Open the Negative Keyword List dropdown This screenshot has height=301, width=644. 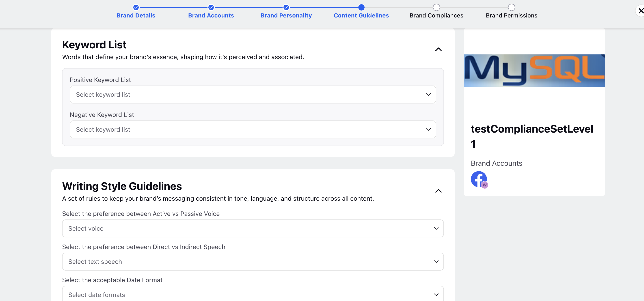(x=253, y=129)
